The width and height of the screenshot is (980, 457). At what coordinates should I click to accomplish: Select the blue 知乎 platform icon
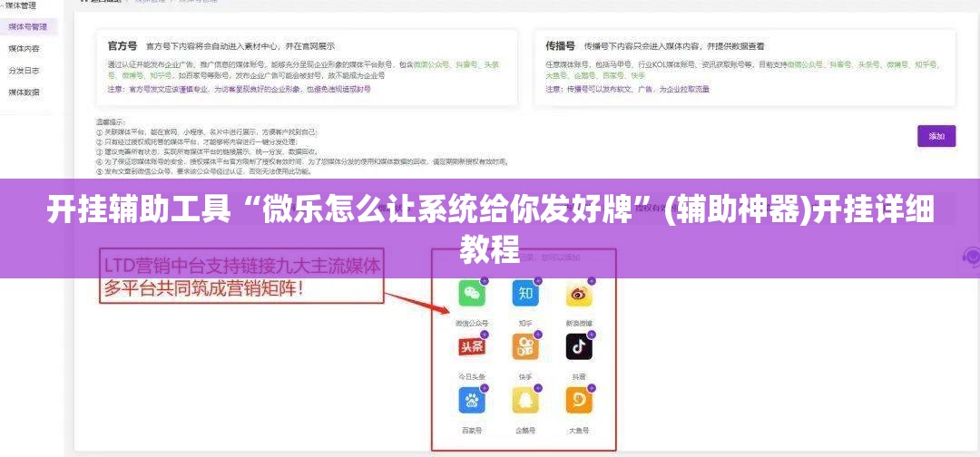click(525, 294)
